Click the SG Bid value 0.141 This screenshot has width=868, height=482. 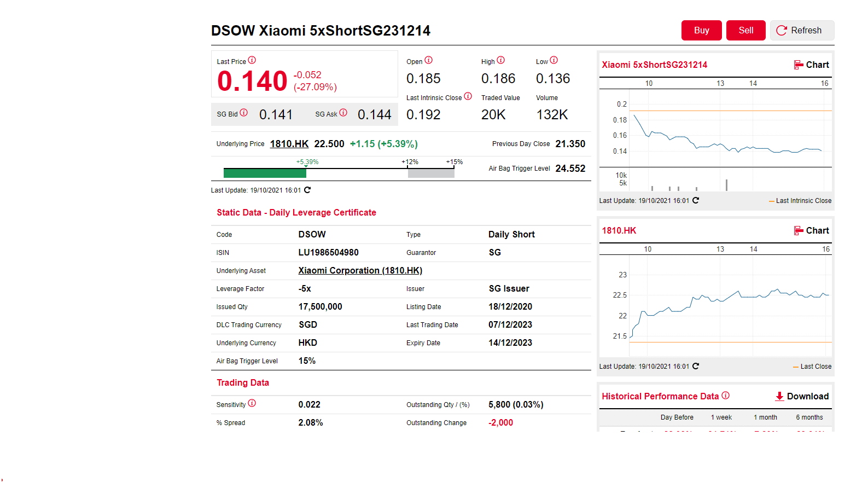pyautogui.click(x=276, y=114)
